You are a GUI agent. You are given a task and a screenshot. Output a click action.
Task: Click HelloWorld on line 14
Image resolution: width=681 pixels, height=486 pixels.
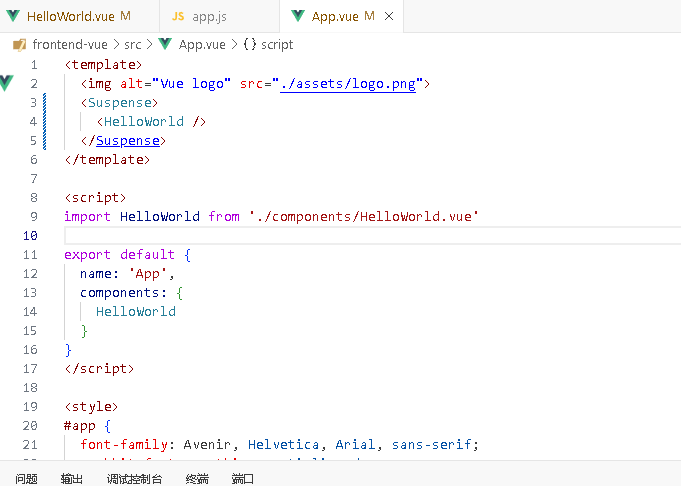[x=136, y=311]
